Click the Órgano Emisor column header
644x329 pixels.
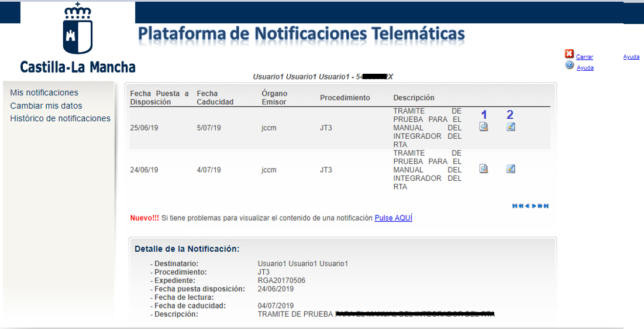[x=274, y=97]
